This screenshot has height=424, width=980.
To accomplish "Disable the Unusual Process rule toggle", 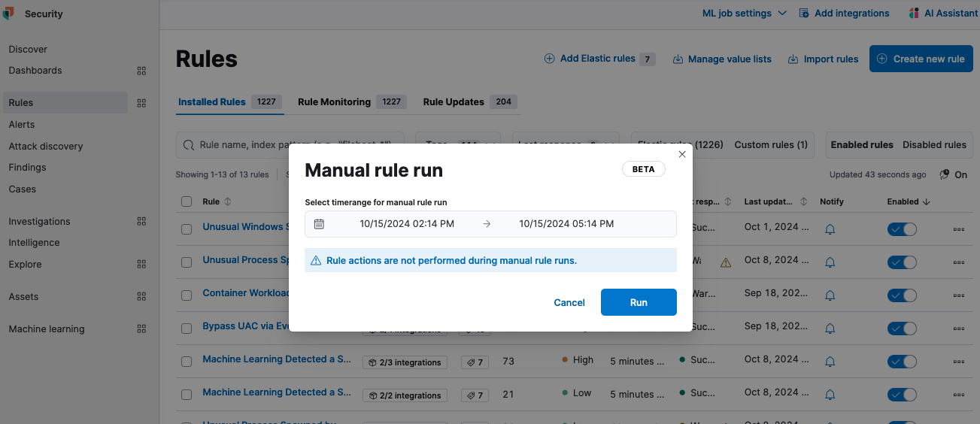I will tap(902, 262).
